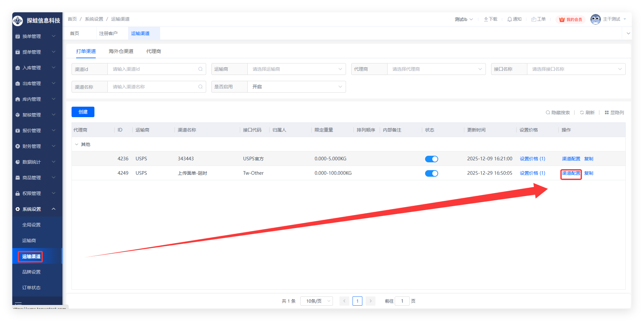Screen dimensions: 644x321
Task: Open 全局设置 in the sidebar
Action: [x=31, y=225]
